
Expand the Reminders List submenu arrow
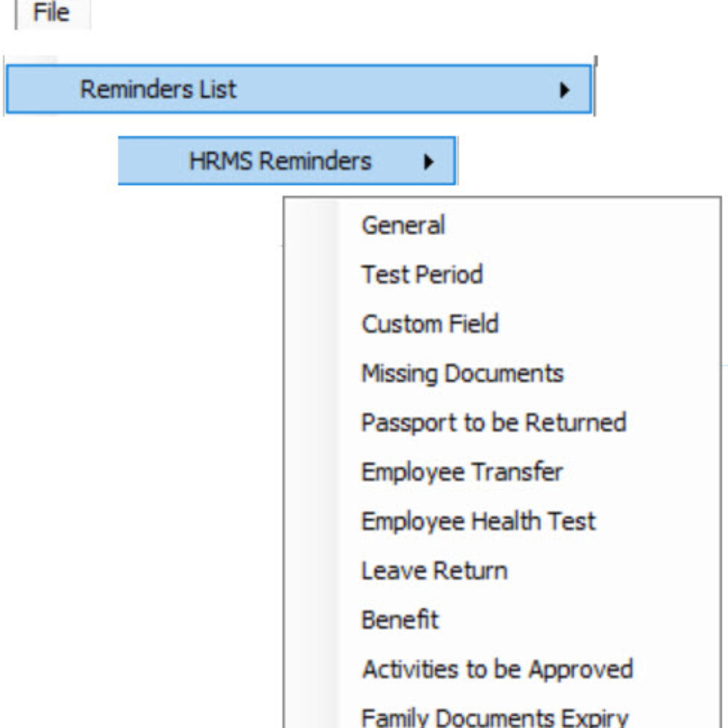(x=564, y=90)
